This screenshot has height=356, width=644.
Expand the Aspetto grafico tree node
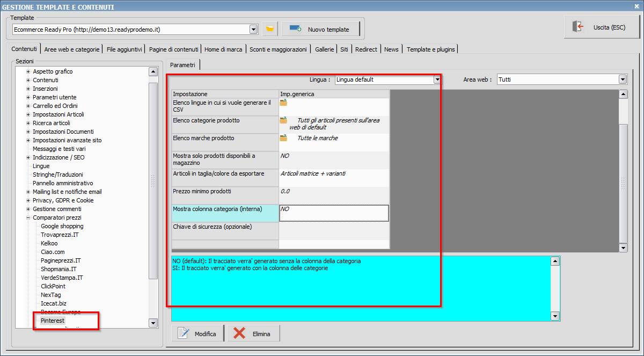(x=28, y=71)
